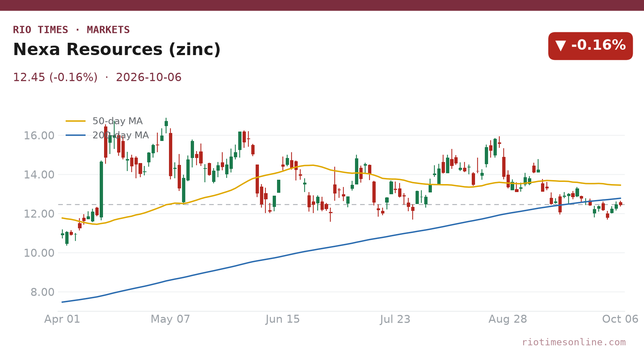Click the Jun 15 x-axis label

[x=283, y=319]
